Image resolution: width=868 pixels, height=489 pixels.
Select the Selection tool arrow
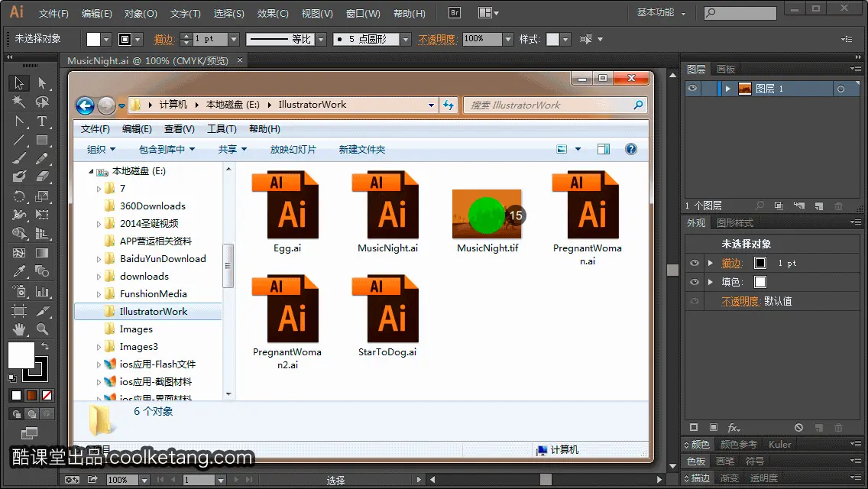[x=19, y=83]
